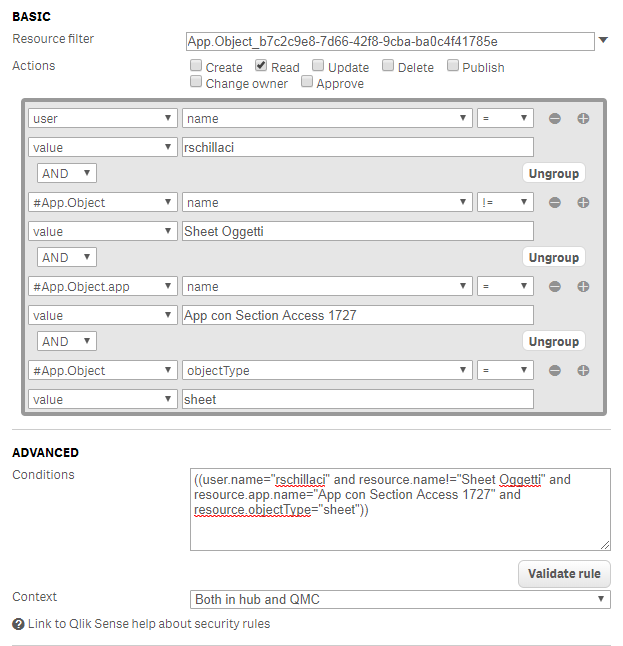Screen dimensions: 623x646
Task: Add condition after objectType row
Action: (x=583, y=371)
